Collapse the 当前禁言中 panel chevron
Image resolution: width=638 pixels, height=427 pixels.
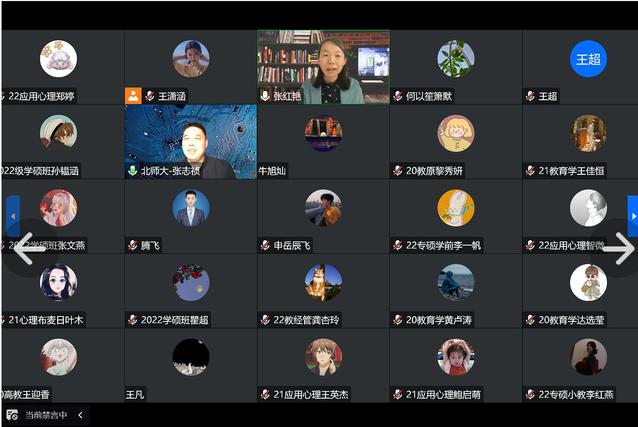point(81,415)
